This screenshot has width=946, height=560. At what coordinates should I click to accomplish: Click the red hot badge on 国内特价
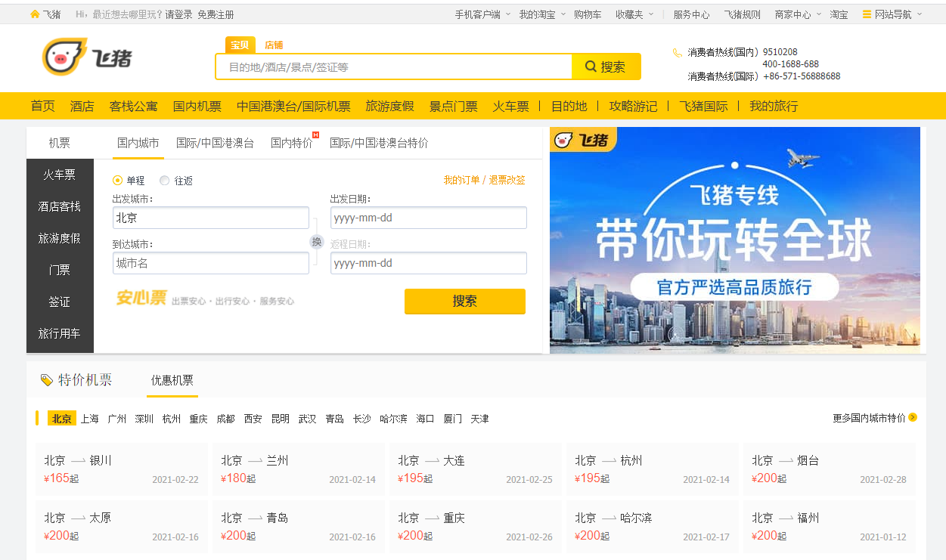316,135
